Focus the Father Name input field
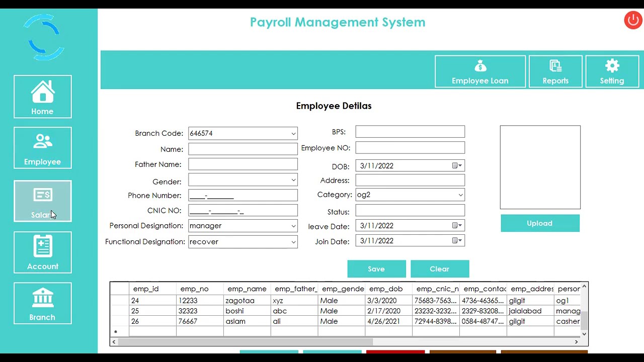 tap(243, 164)
